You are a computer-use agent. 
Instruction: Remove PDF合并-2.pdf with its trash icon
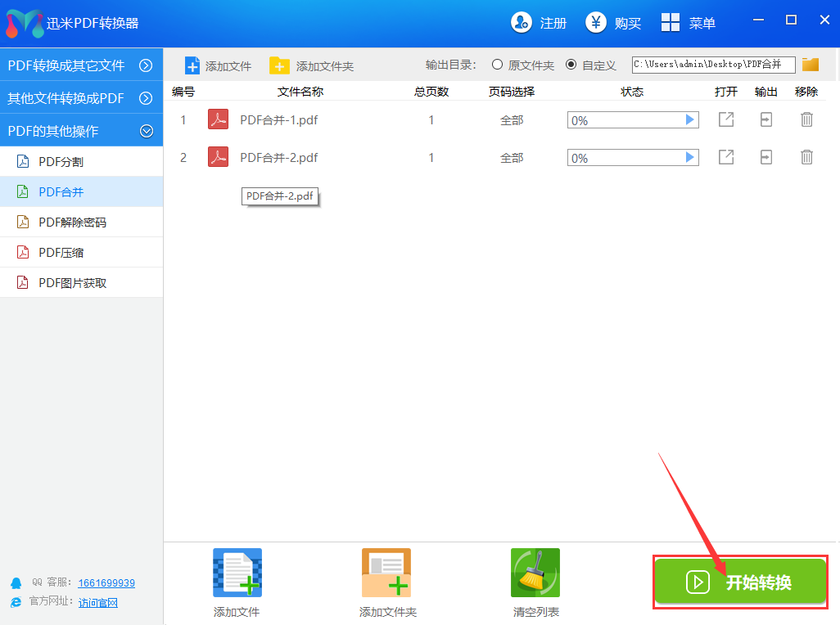[806, 157]
